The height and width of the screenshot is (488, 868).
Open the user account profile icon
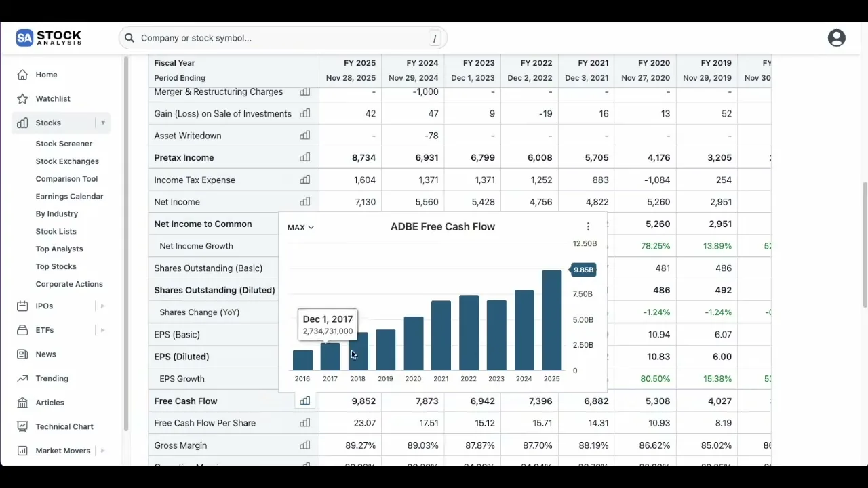[x=837, y=38]
